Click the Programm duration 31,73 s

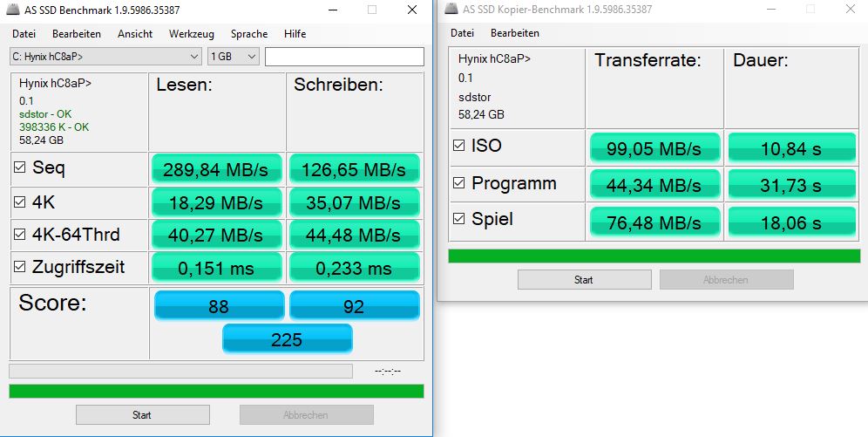coord(791,185)
